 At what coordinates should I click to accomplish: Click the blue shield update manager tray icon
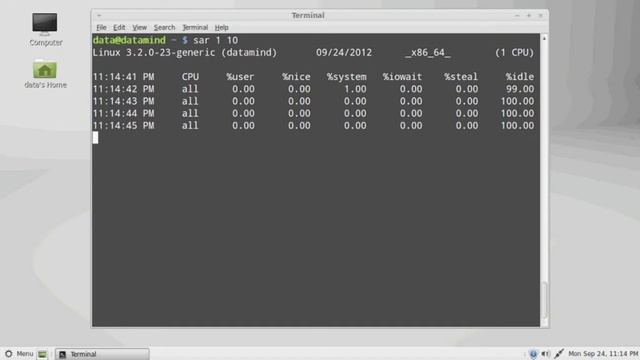click(x=533, y=354)
